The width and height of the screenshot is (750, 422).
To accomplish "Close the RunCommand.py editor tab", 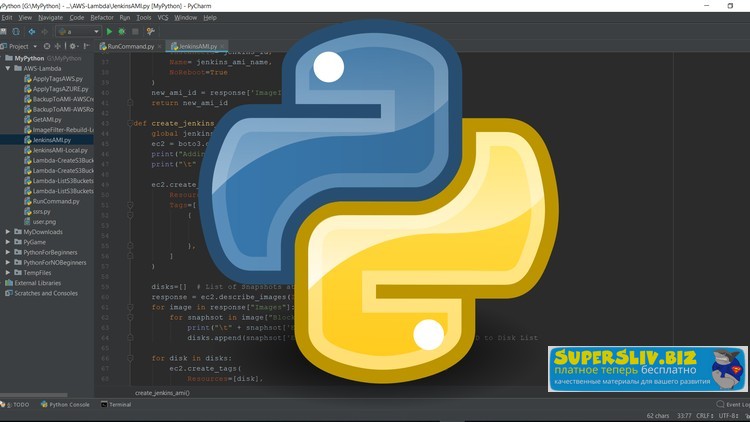I will (160, 46).
